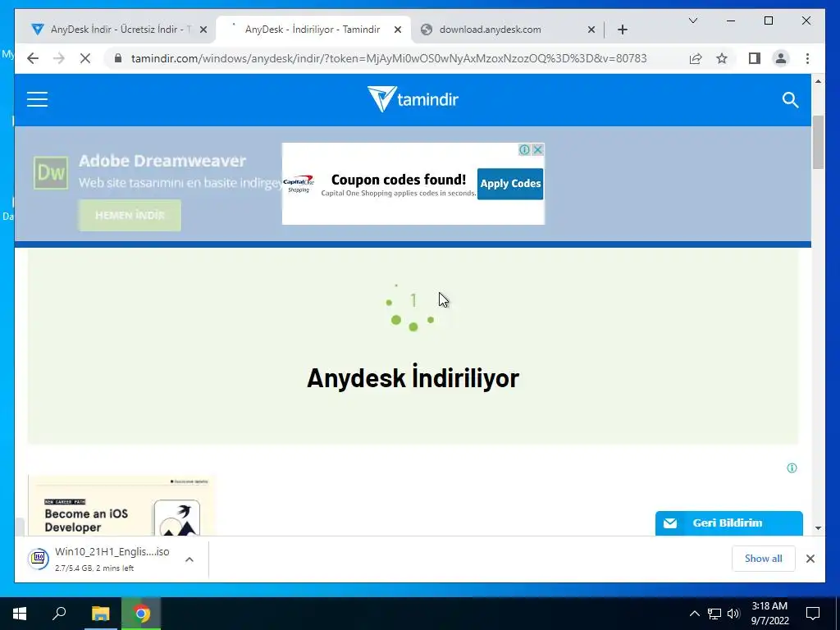Open the network status tray icon
Screen dimensions: 840x630
[714, 614]
